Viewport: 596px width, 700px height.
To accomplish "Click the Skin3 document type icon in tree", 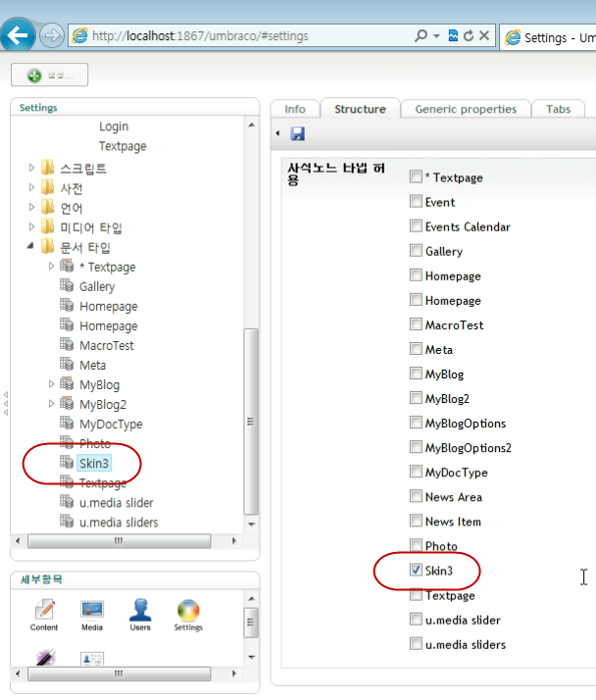I will pos(67,462).
